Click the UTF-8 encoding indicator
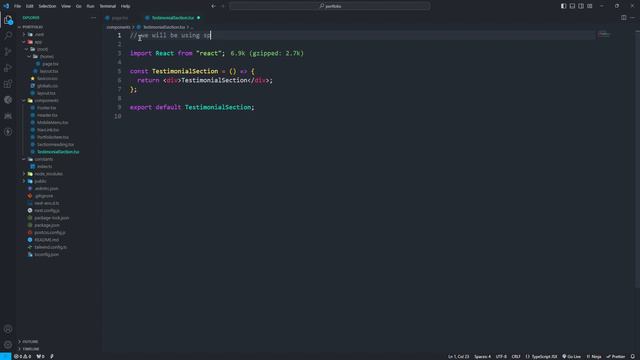The image size is (640, 360). point(501,356)
